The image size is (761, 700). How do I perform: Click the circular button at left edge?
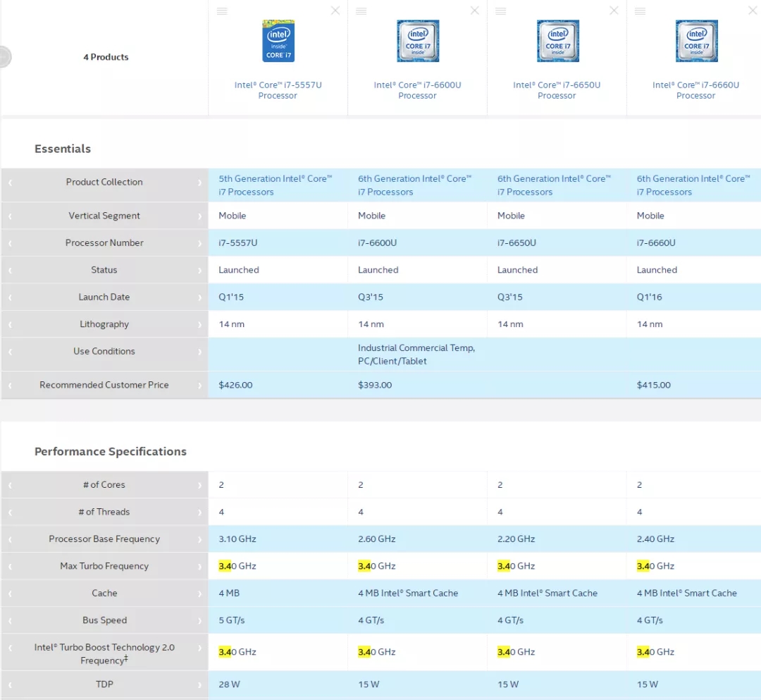4,57
